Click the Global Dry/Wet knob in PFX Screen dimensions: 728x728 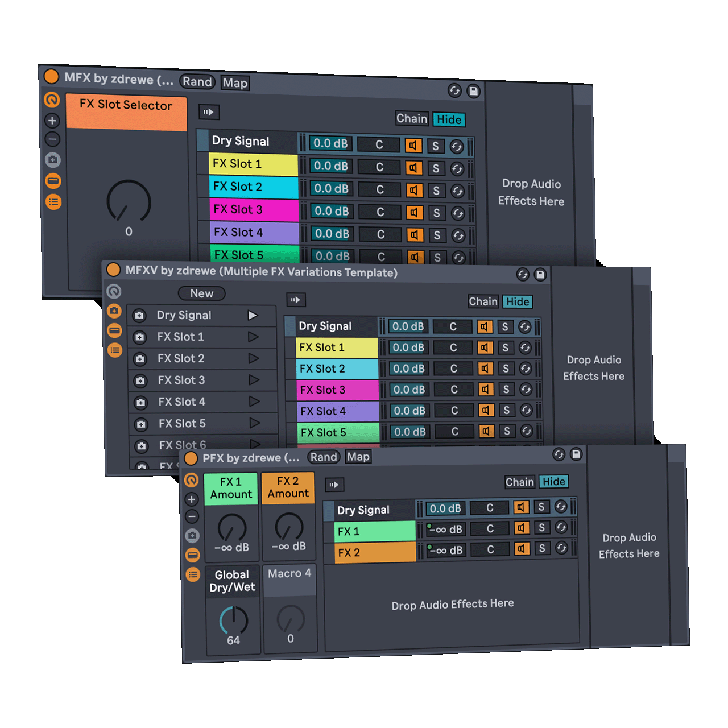[x=233, y=620]
